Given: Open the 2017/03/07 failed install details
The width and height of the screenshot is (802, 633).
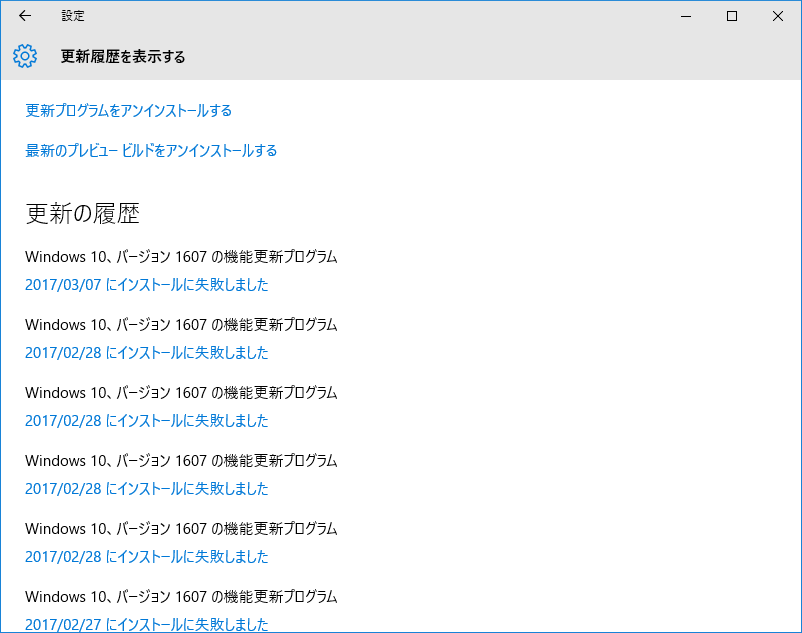Looking at the screenshot, I should coord(146,284).
